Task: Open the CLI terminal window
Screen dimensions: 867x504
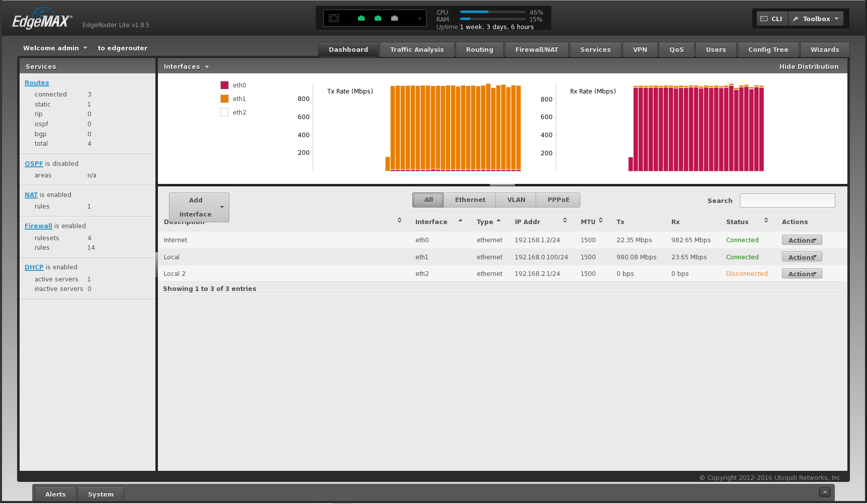Action: click(x=772, y=19)
